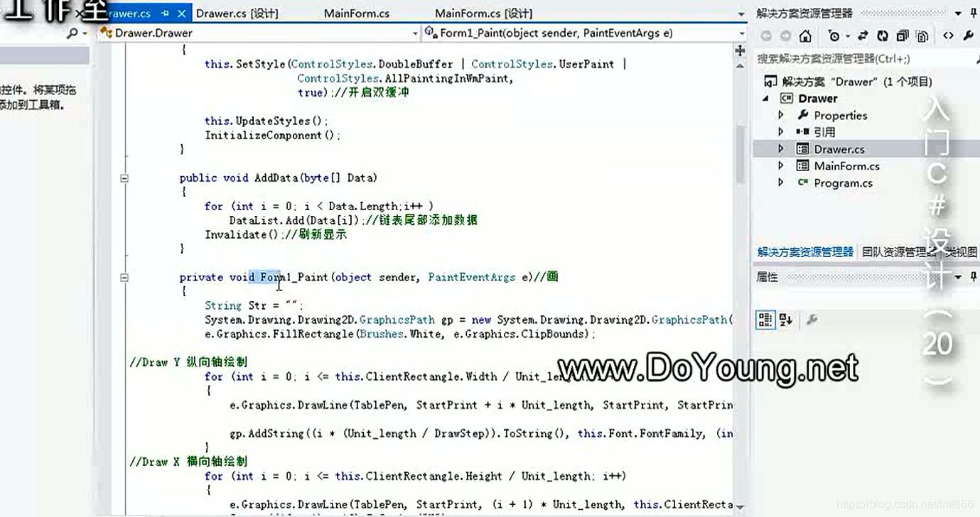Switch to 类视图 bottom tab
Screen dimensions: 980x517
click(x=962, y=252)
